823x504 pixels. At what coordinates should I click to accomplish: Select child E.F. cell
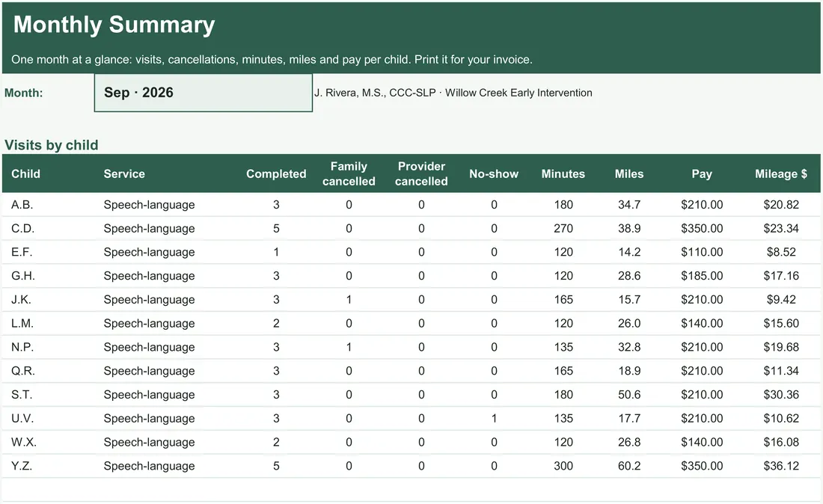22,252
